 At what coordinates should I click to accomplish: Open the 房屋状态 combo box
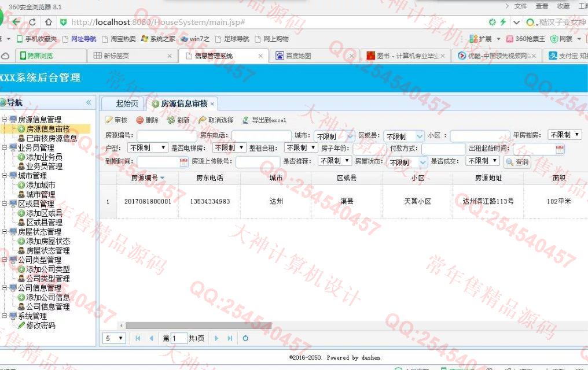(x=422, y=162)
